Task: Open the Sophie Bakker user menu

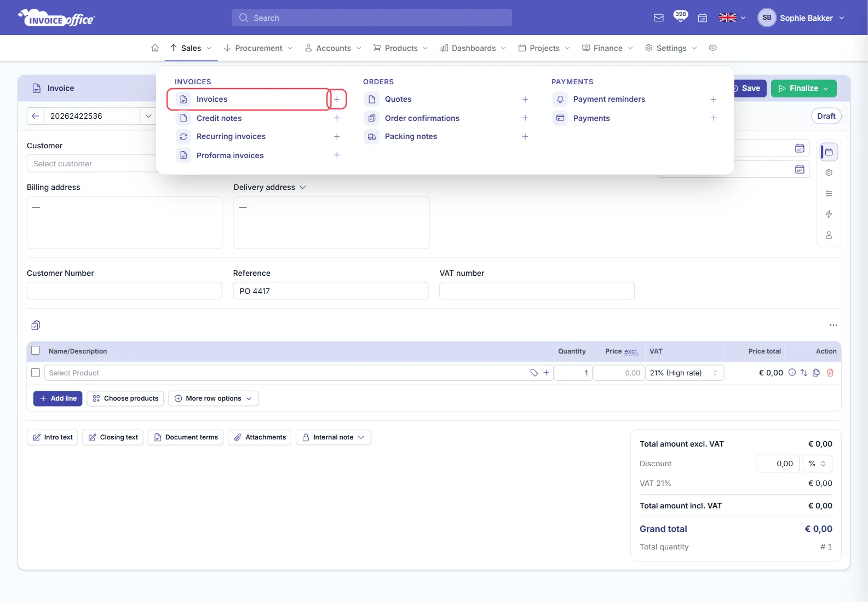Action: 801,18
